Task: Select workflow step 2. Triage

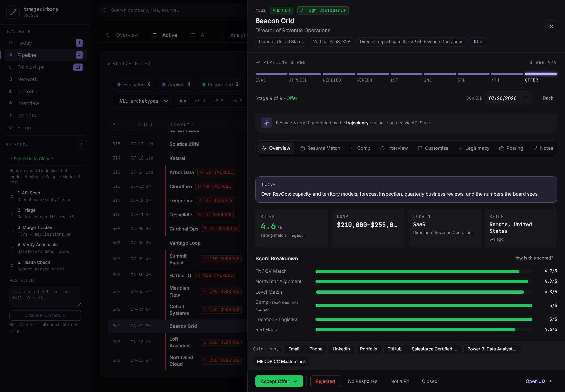Action: click(46, 213)
